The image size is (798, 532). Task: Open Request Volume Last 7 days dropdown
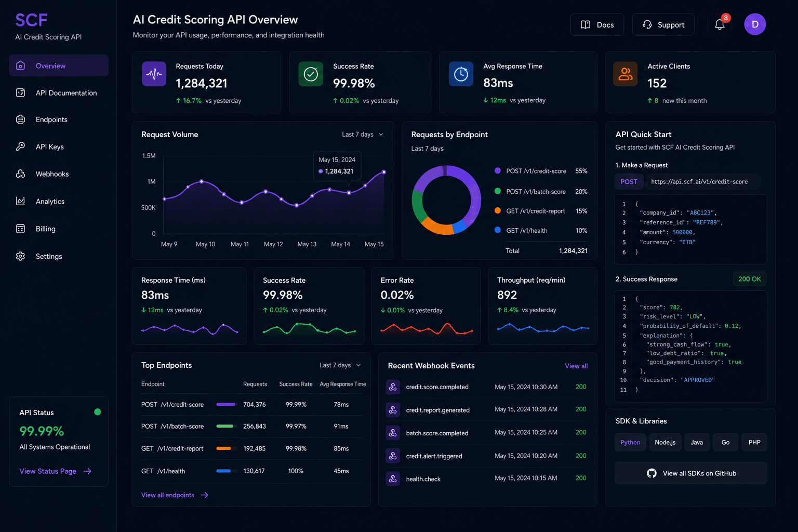coord(363,134)
